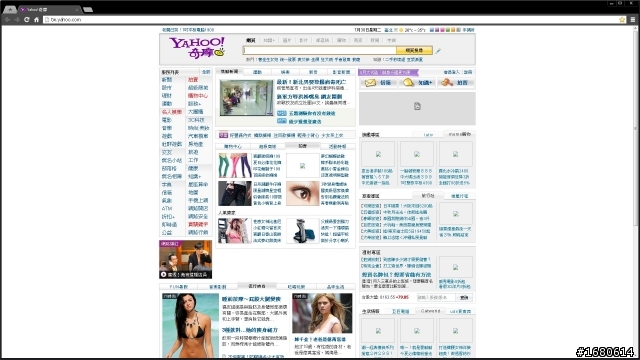640x360 pixels.
Task: Select the FUN暑假 tab above the fashion photos
Action: (x=179, y=287)
